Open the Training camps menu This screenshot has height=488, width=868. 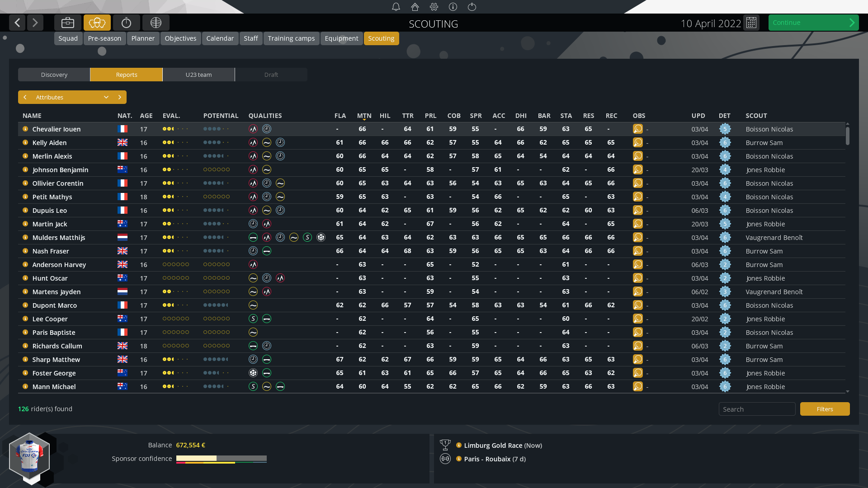point(291,38)
